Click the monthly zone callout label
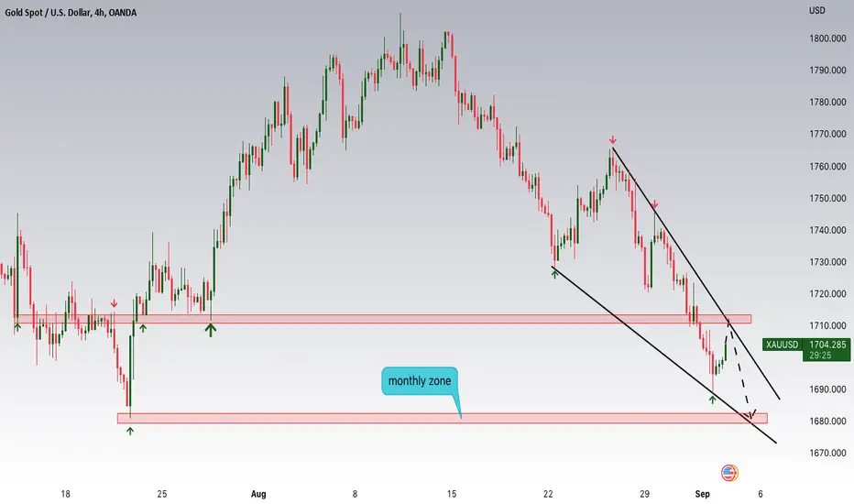854x504 pixels. pos(420,381)
